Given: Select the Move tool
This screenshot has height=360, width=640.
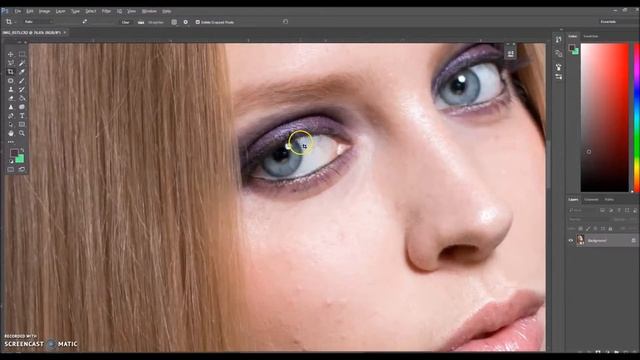Looking at the screenshot, I should coord(11,54).
